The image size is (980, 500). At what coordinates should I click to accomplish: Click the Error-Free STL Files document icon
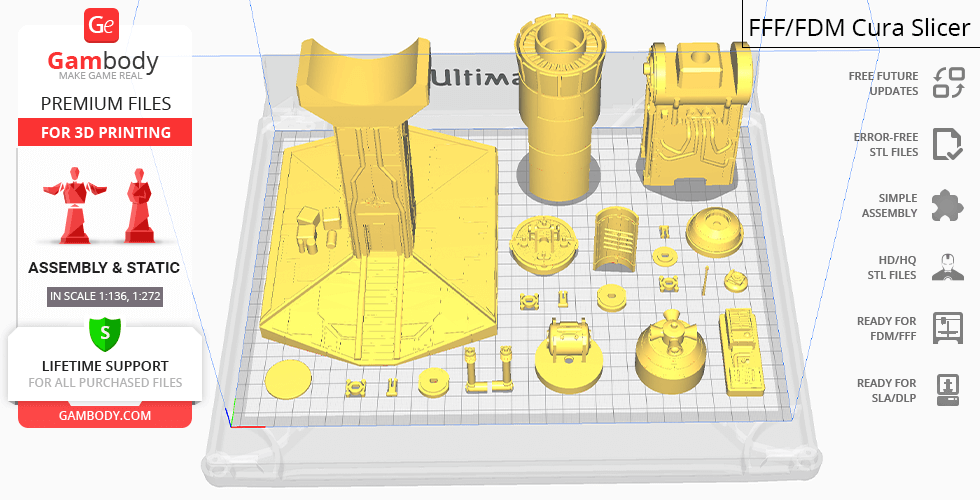click(x=946, y=144)
